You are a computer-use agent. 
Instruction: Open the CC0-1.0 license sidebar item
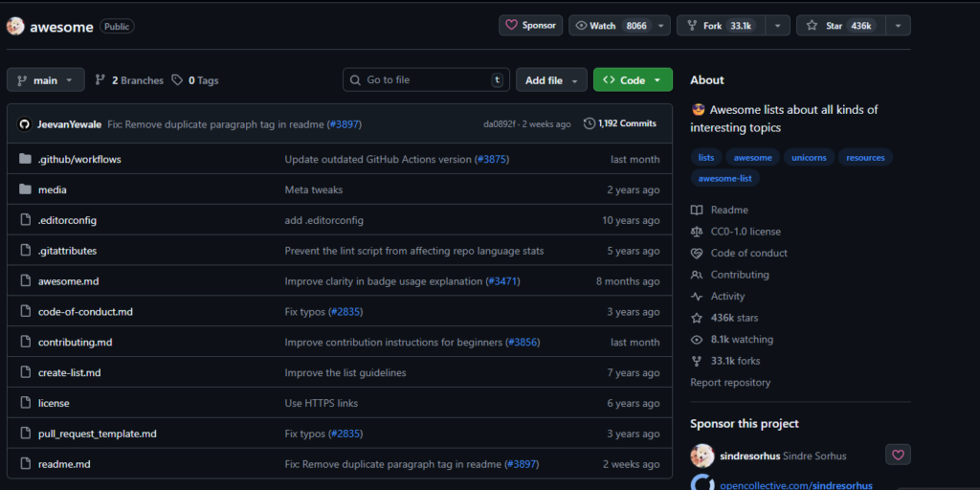pyautogui.click(x=746, y=232)
